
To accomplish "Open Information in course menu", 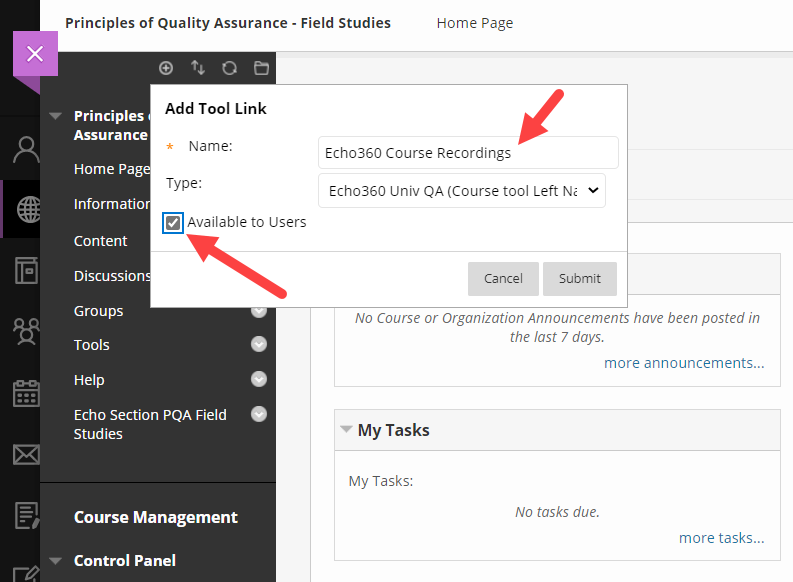I will [112, 204].
